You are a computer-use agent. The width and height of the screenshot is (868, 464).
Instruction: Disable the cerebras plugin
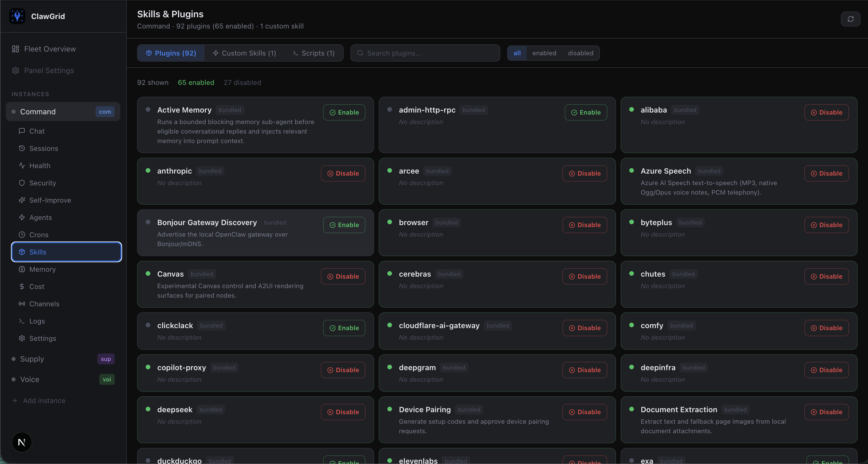(585, 276)
